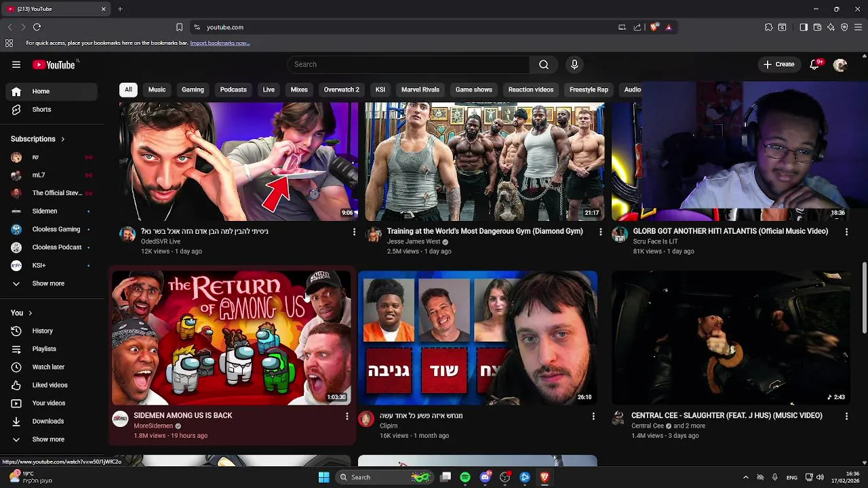
Task: Click the Create button
Action: pos(778,64)
